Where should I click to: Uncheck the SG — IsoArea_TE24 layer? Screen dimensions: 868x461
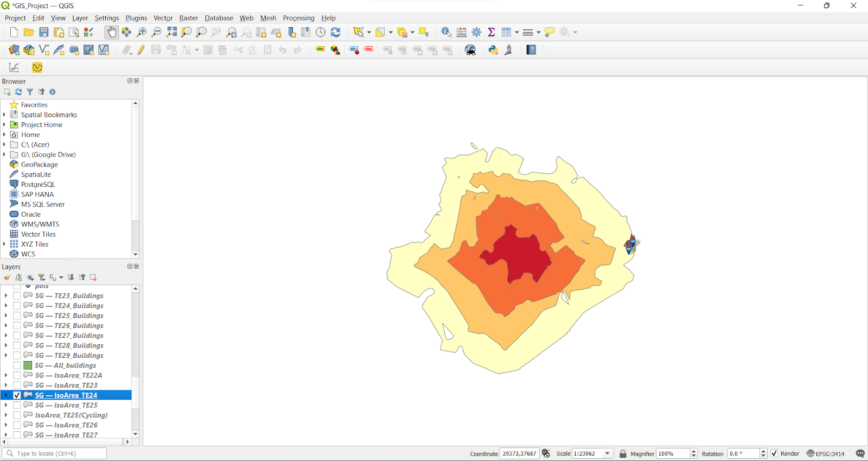tap(17, 395)
